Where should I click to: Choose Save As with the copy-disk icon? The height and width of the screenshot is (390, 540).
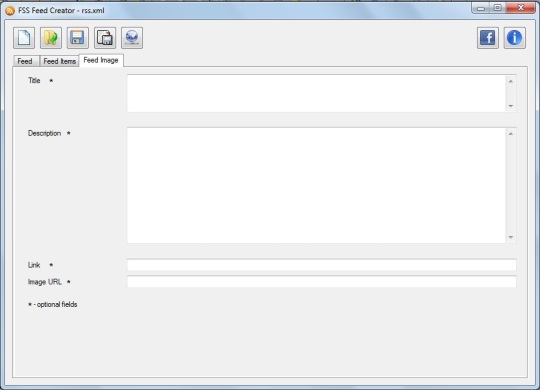click(x=105, y=38)
